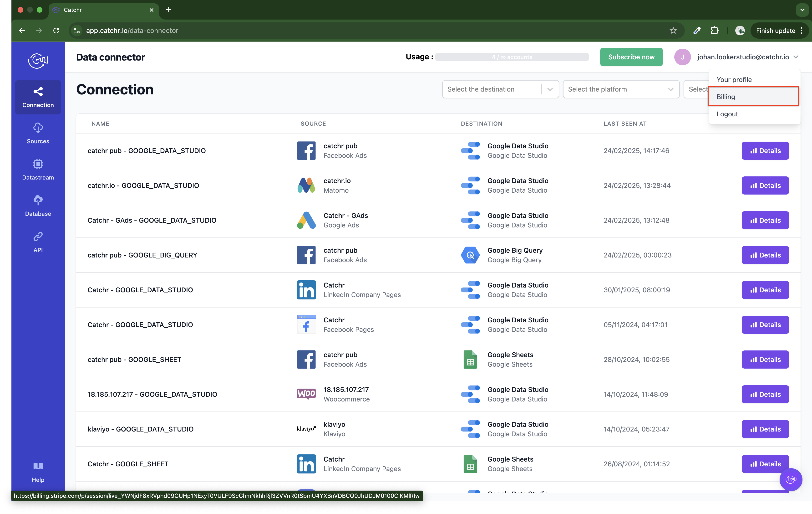The height and width of the screenshot is (514, 812).
Task: Open the Connection sidebar section
Action: pos(38,97)
